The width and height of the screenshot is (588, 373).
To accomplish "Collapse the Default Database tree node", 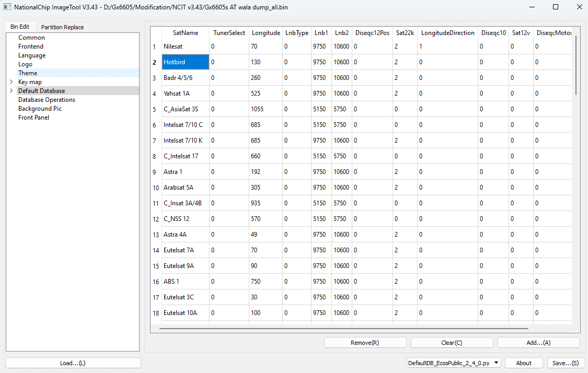I will coord(11,90).
